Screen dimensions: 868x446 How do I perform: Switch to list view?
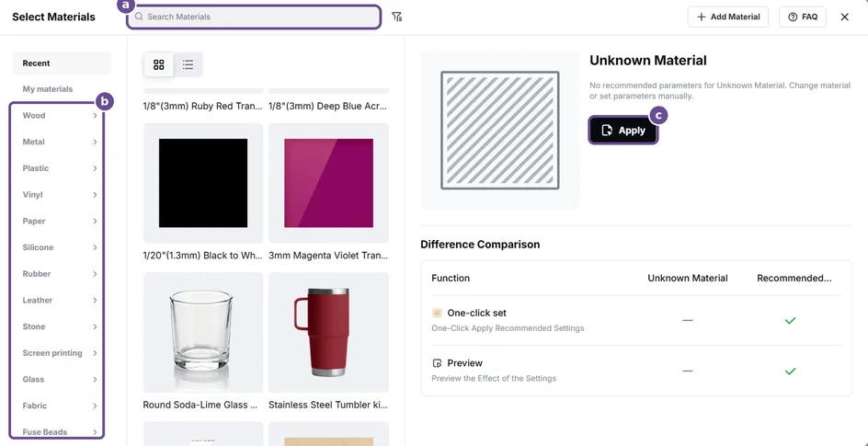[x=188, y=64]
